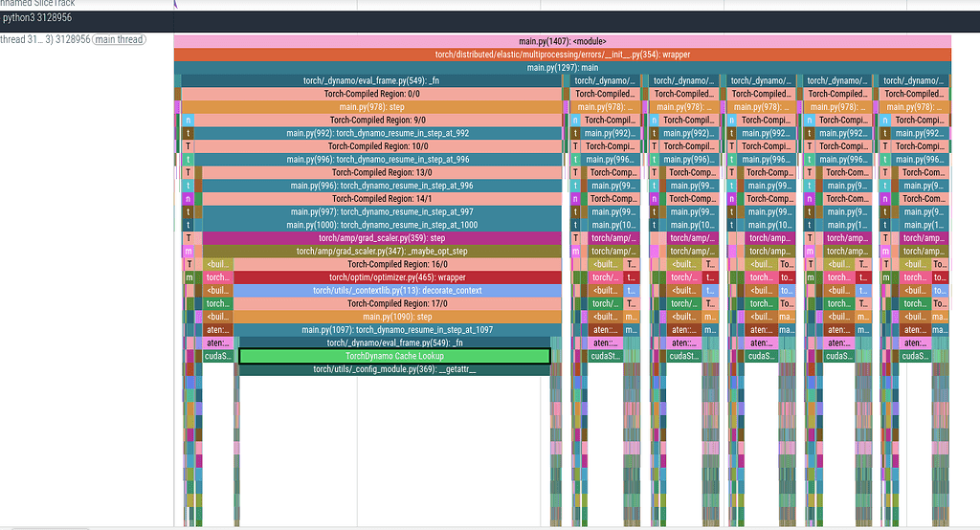Select the grad_scaler.py(347): _maybe_opt_step slice
Screen dimensions: 980x530
point(381,252)
